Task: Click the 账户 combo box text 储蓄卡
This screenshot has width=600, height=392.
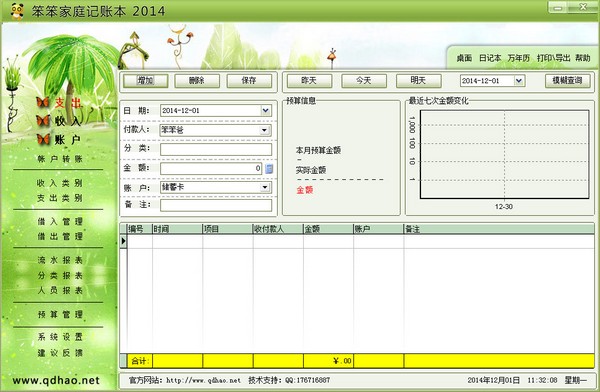Action: (173, 187)
